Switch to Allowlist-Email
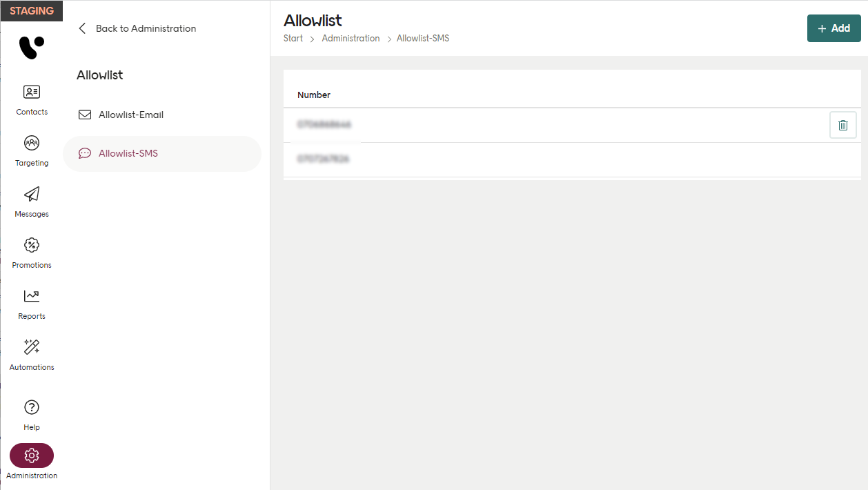868x490 pixels. pos(130,115)
